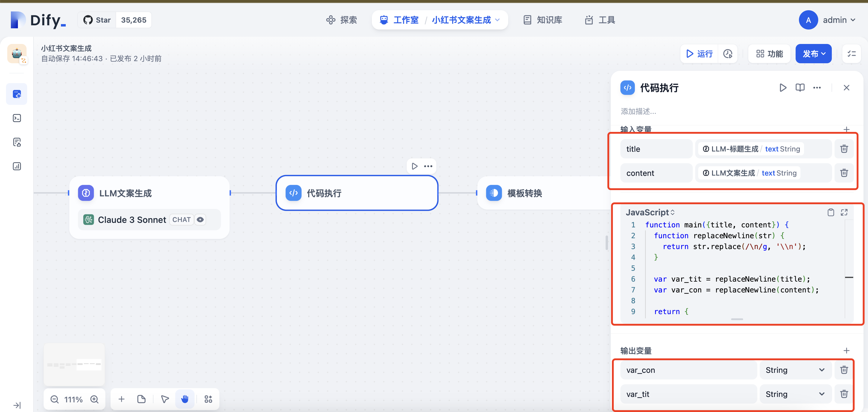
Task: Open the 探索 explore tab
Action: [x=341, y=20]
